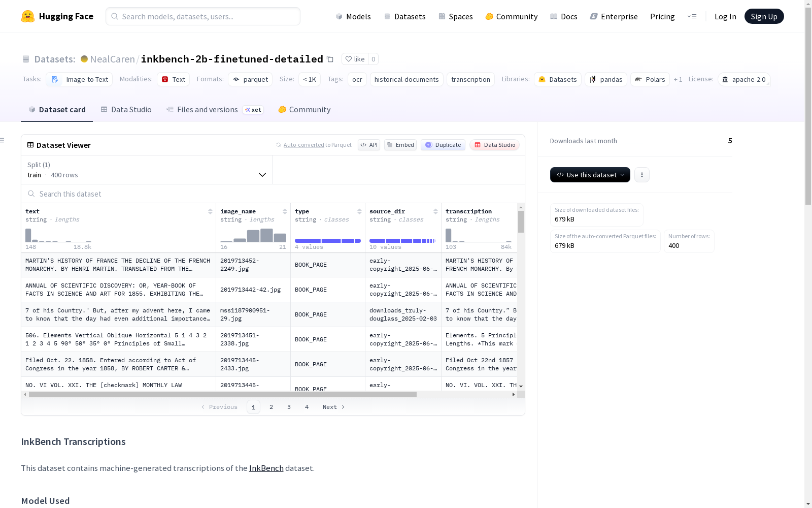Select the historical-documents tag
Image resolution: width=812 pixels, height=508 pixels.
click(407, 79)
